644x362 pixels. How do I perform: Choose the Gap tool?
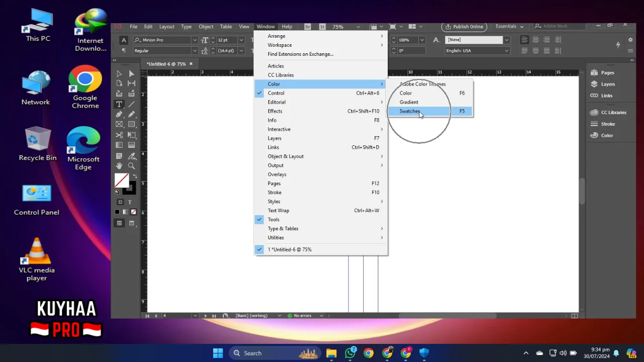131,83
